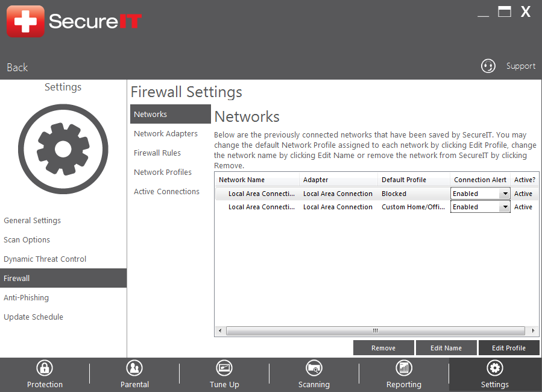Image resolution: width=542 pixels, height=392 pixels.
Task: Open Anti-Phishing settings
Action: coord(27,298)
